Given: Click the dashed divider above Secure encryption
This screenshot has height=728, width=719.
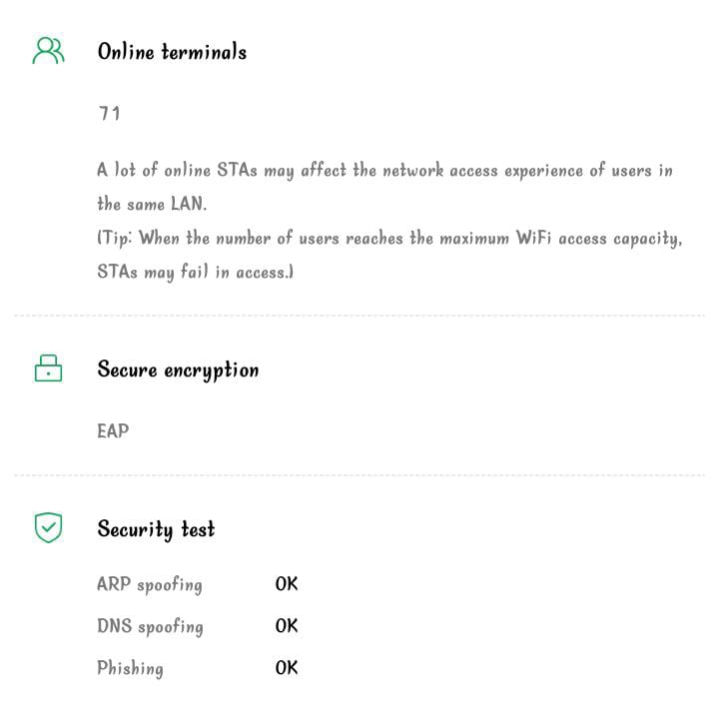Looking at the screenshot, I should 359,316.
